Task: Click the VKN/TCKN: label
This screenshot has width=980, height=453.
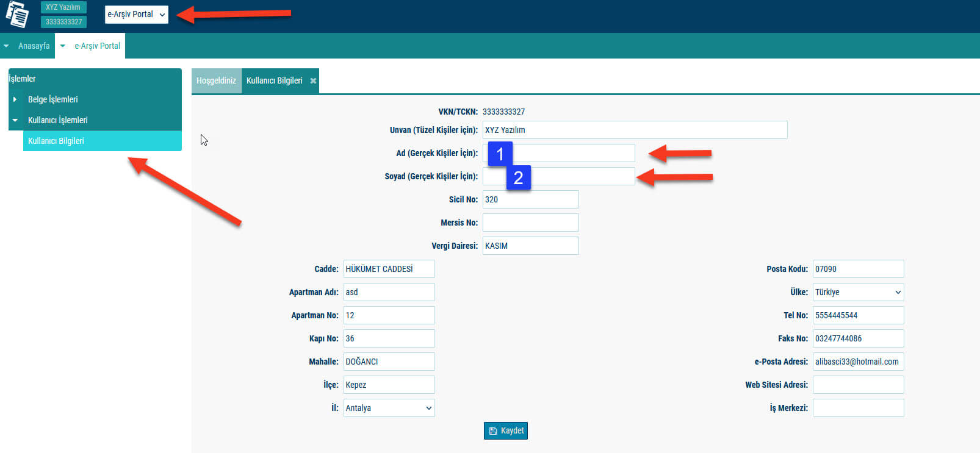Action: 458,112
